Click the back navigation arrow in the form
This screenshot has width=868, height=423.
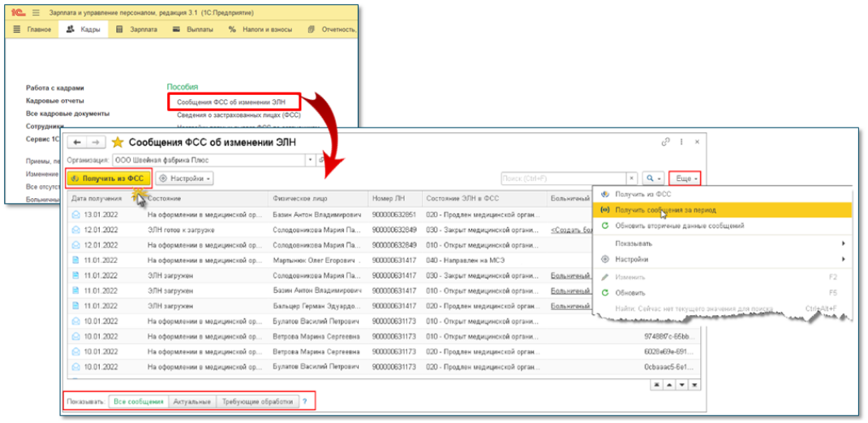(79, 142)
